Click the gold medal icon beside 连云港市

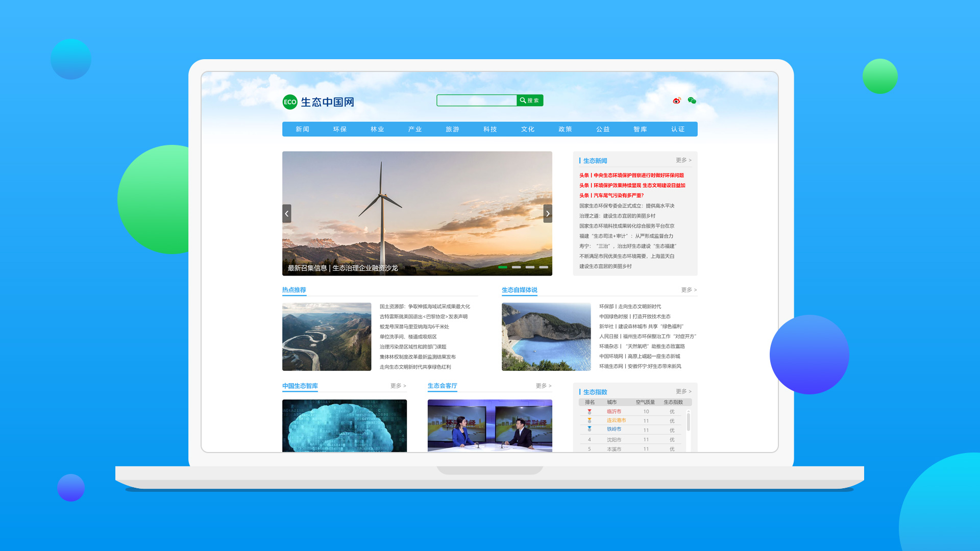tap(590, 421)
